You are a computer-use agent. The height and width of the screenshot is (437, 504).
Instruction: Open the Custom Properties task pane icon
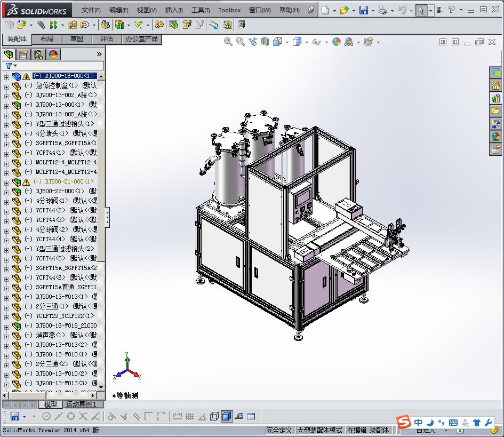pyautogui.click(x=495, y=149)
